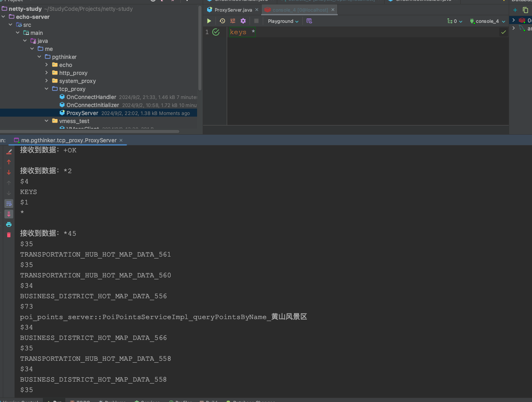532x402 pixels.
Task: Click the TRANSPORTATION_HUB_HOT_MAP_DATA_558 output line
Action: (95, 359)
